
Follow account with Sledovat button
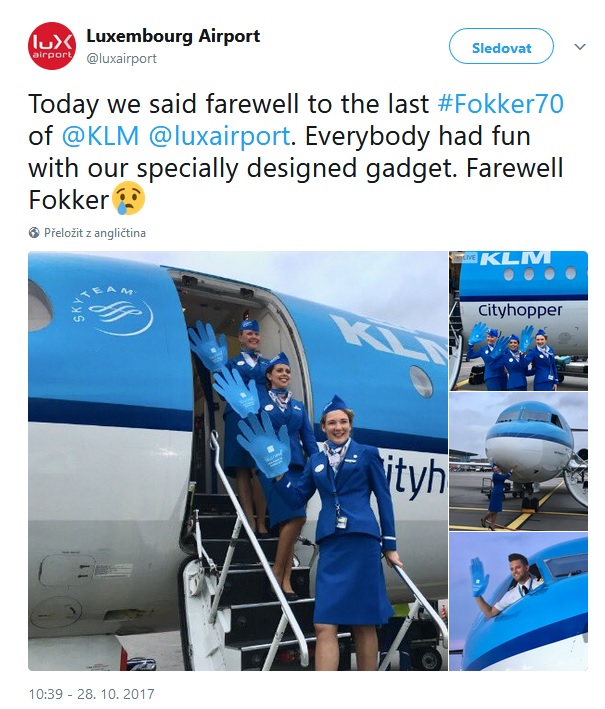[501, 47]
